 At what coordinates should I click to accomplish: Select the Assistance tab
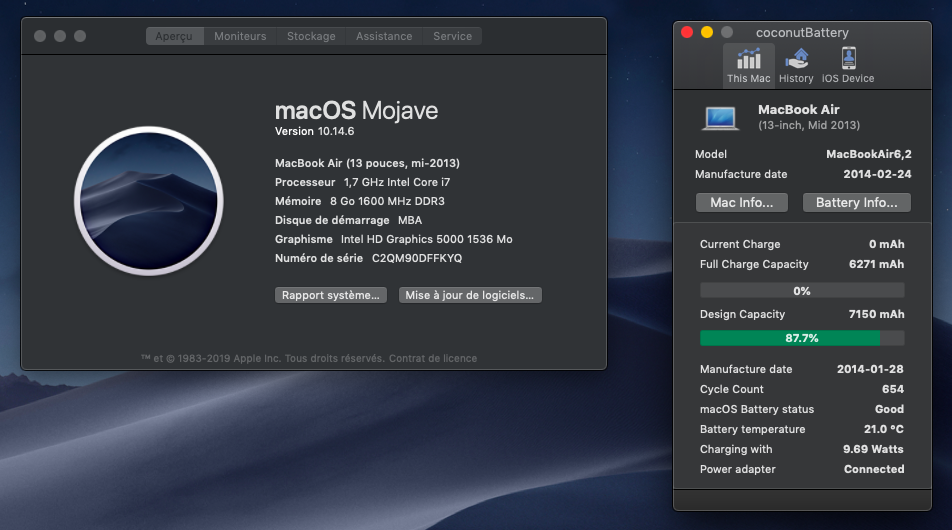tap(384, 36)
